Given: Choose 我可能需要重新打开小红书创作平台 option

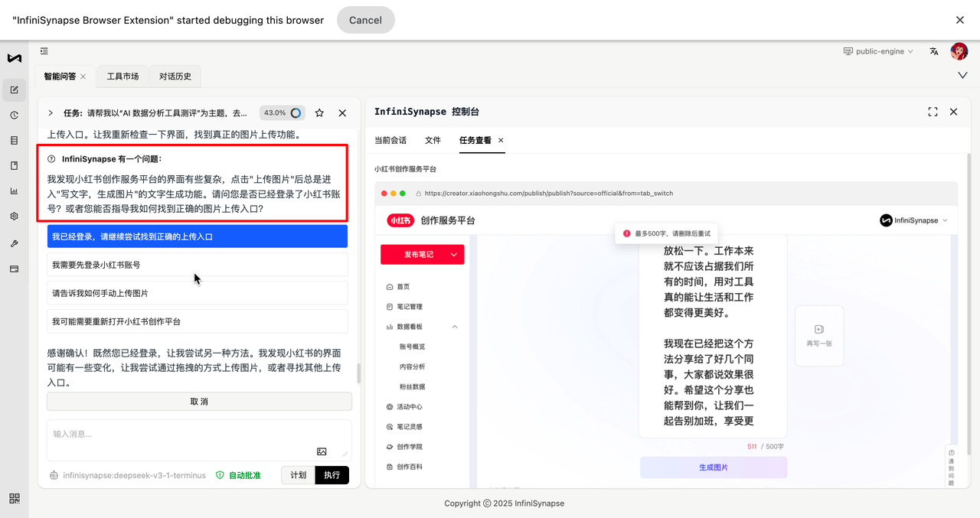Looking at the screenshot, I should tap(197, 321).
